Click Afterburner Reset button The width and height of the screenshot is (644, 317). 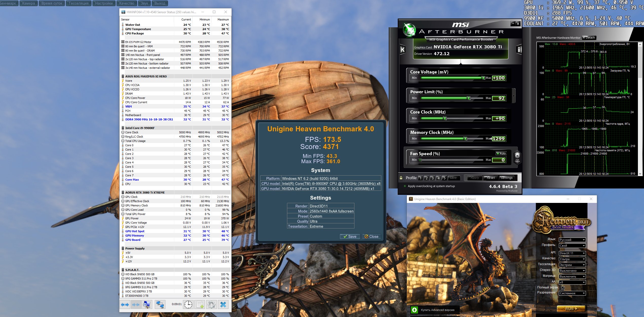[x=490, y=178]
